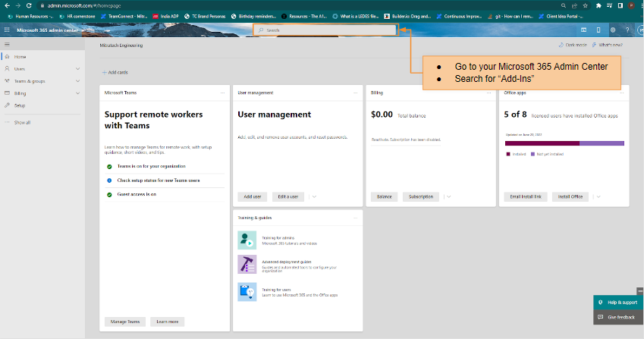Open Advanced deployment guides hammer icon
Screen dimensions: 644x339
(247, 265)
